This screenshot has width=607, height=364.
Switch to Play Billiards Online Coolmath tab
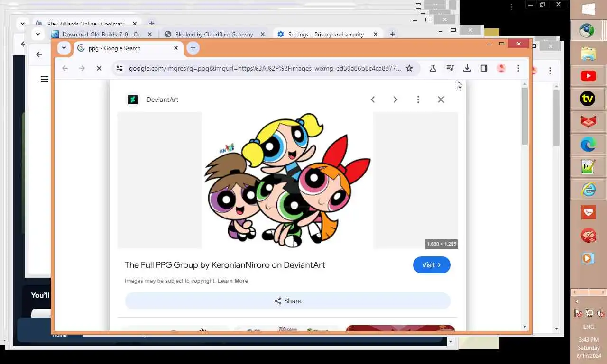86,23
